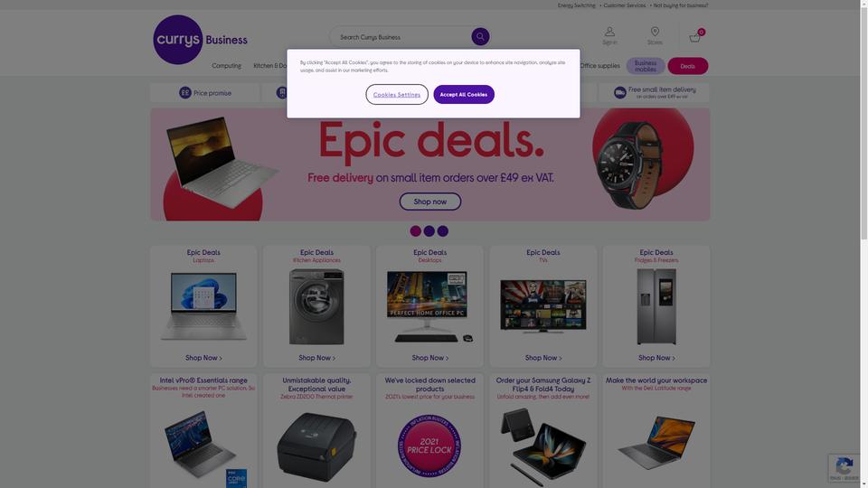The image size is (868, 488).
Task: Click Shop now on Epic deals banner
Action: click(429, 202)
